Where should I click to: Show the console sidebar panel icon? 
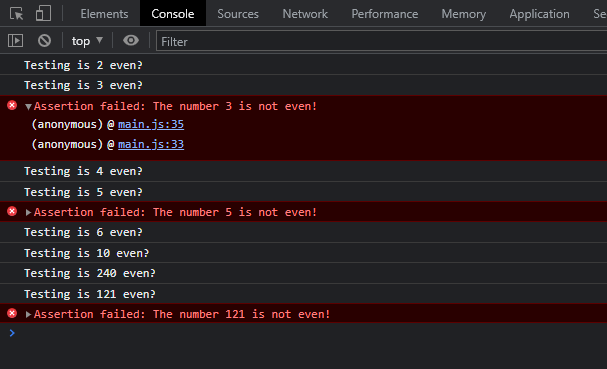15,41
